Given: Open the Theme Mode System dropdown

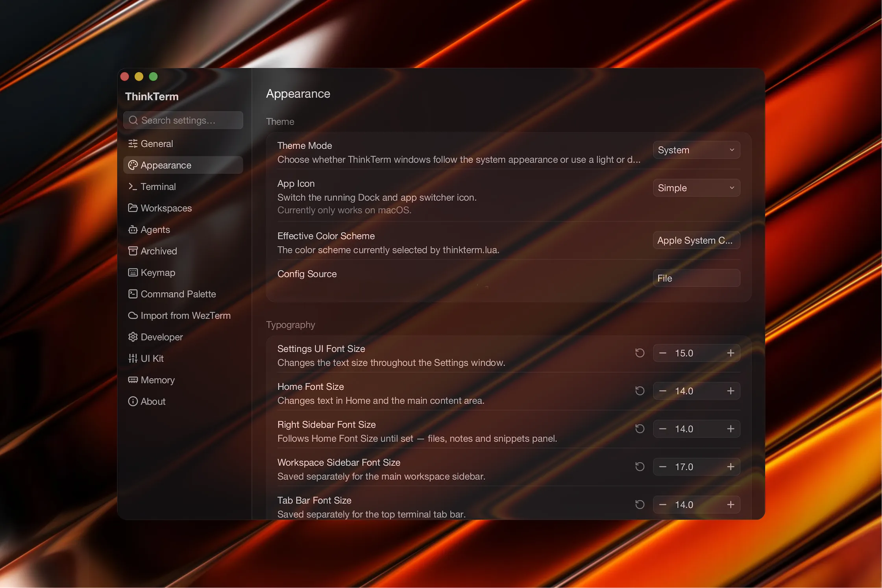Looking at the screenshot, I should [x=696, y=150].
